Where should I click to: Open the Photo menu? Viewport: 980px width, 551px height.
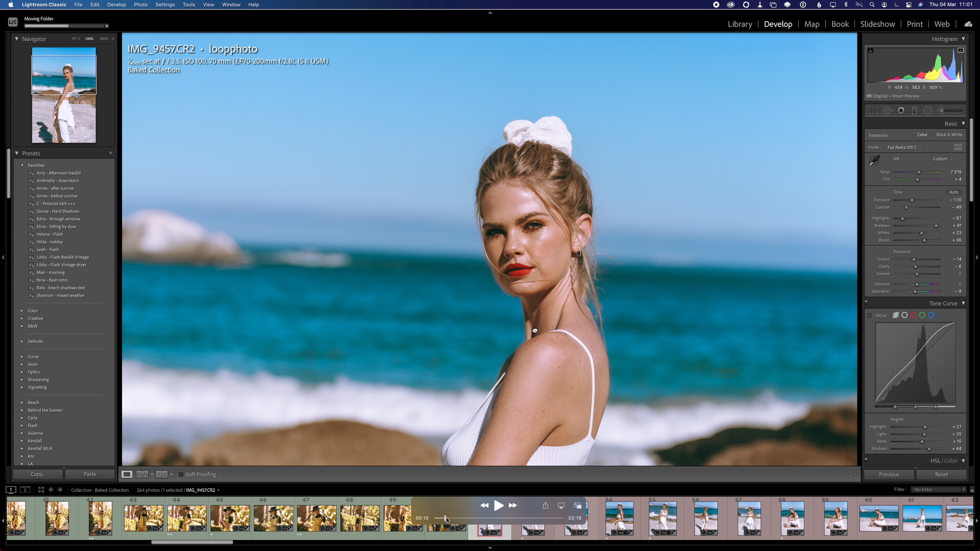(x=140, y=5)
